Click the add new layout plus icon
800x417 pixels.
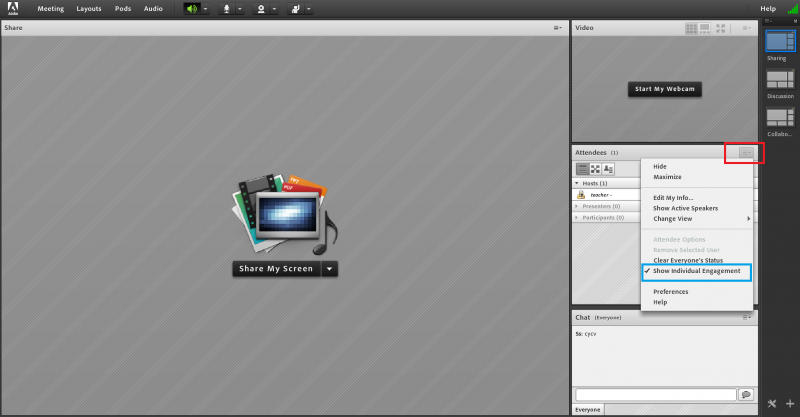(x=790, y=404)
